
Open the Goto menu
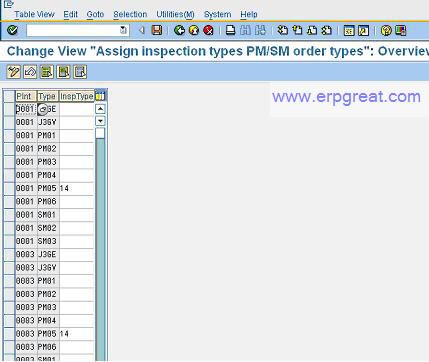[x=95, y=14]
